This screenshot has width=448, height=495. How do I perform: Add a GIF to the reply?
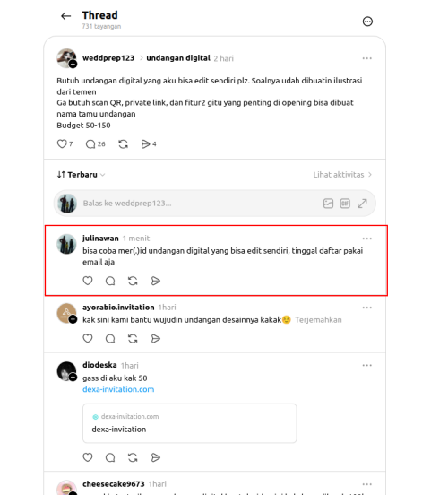[345, 204]
